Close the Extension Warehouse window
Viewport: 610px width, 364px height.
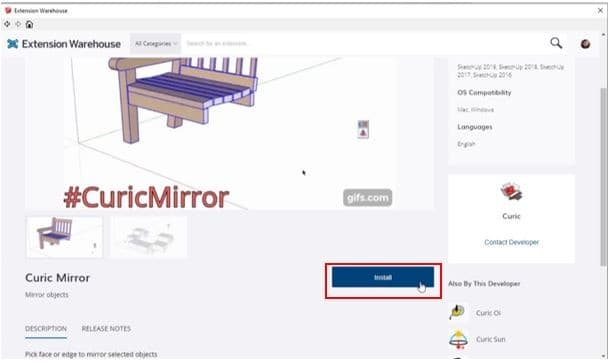600,11
